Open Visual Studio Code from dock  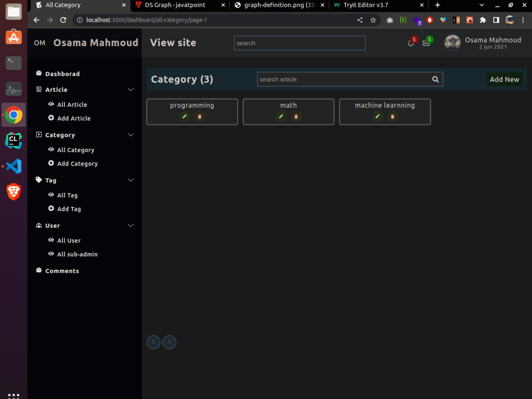point(14,166)
